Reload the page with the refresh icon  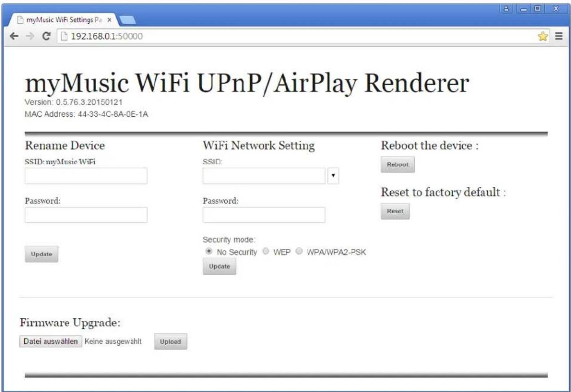click(46, 37)
